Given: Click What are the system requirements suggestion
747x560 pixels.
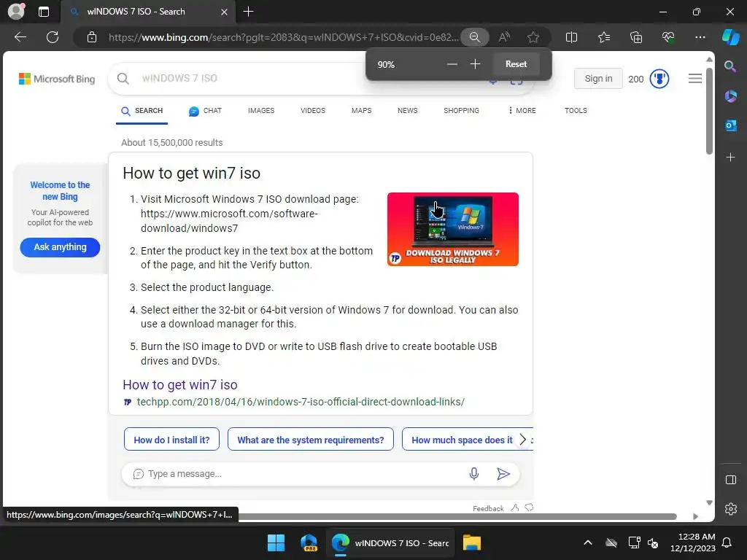Looking at the screenshot, I should click(x=311, y=440).
